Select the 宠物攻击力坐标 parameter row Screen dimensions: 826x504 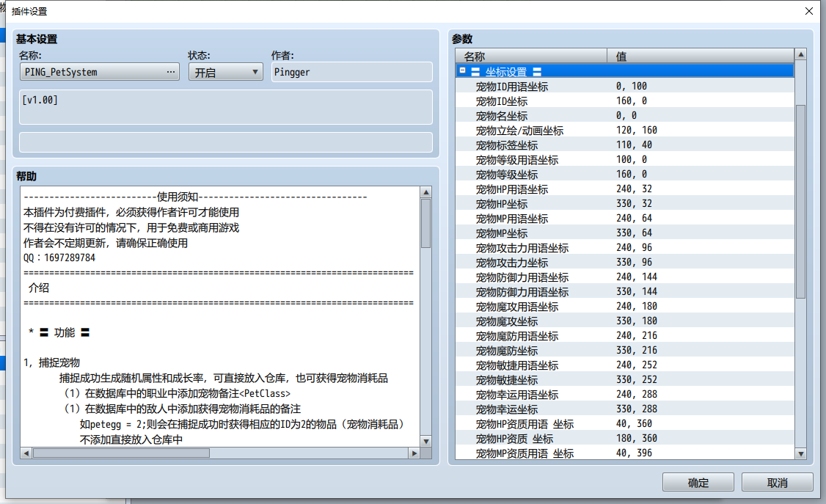tap(625, 263)
